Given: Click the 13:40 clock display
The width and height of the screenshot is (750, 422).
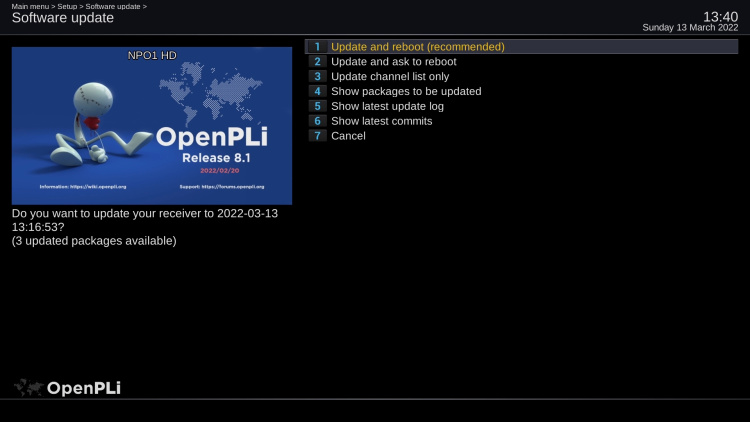Looking at the screenshot, I should (x=720, y=17).
